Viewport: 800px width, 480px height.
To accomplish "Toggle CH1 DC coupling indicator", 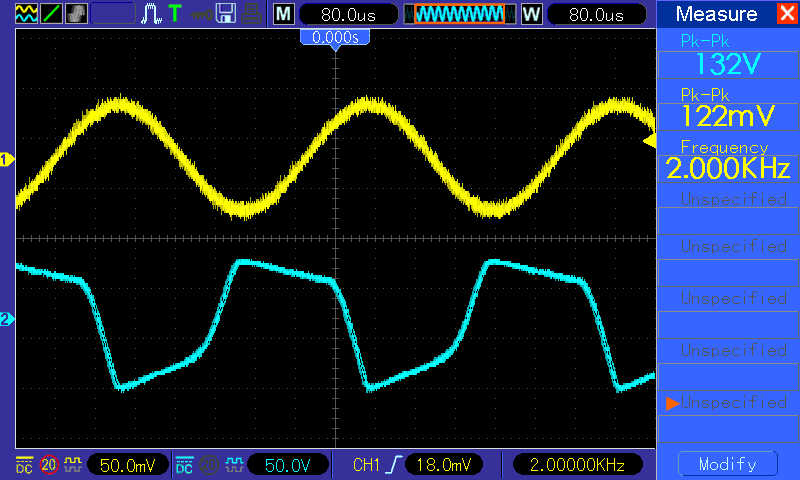I will click(24, 464).
